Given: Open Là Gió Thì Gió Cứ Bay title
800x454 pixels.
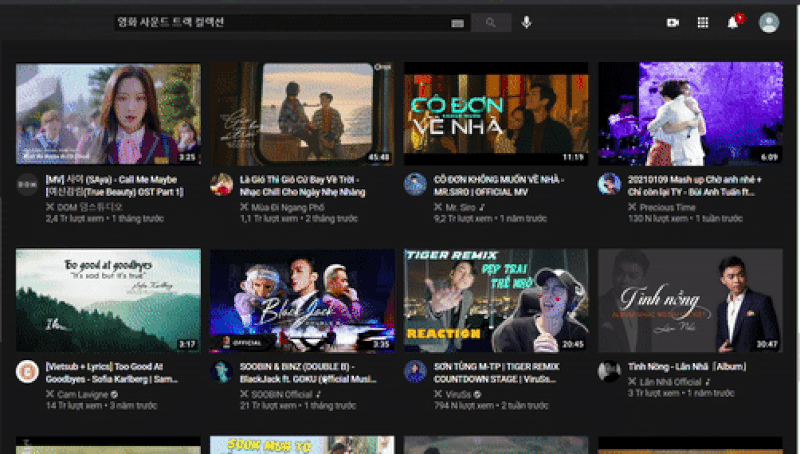Looking at the screenshot, I should pyautogui.click(x=303, y=186).
